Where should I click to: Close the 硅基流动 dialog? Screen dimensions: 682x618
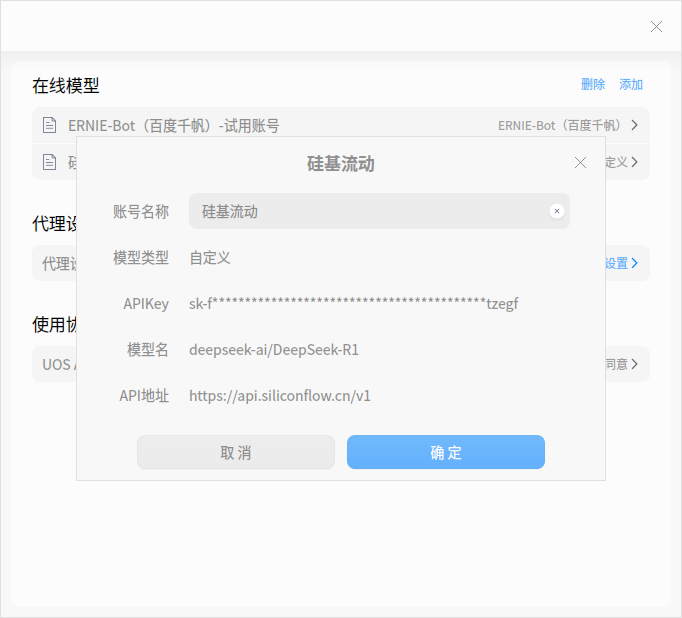click(x=580, y=163)
